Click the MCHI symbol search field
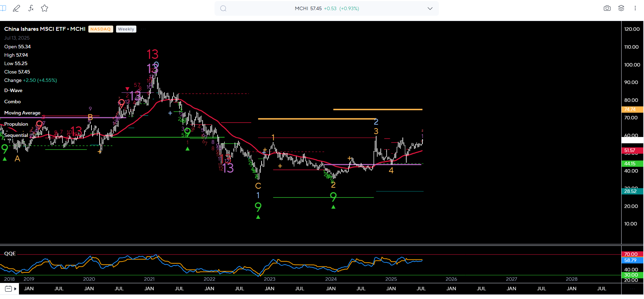644x299 pixels. tap(327, 8)
